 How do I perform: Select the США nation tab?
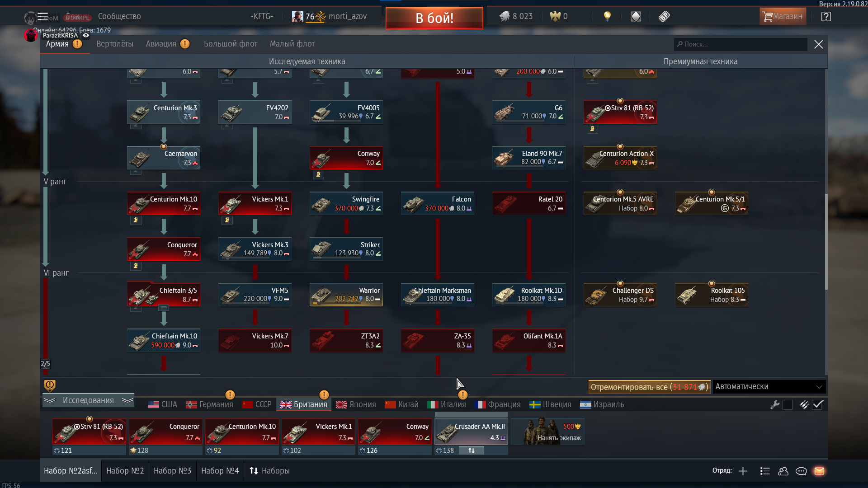click(163, 404)
